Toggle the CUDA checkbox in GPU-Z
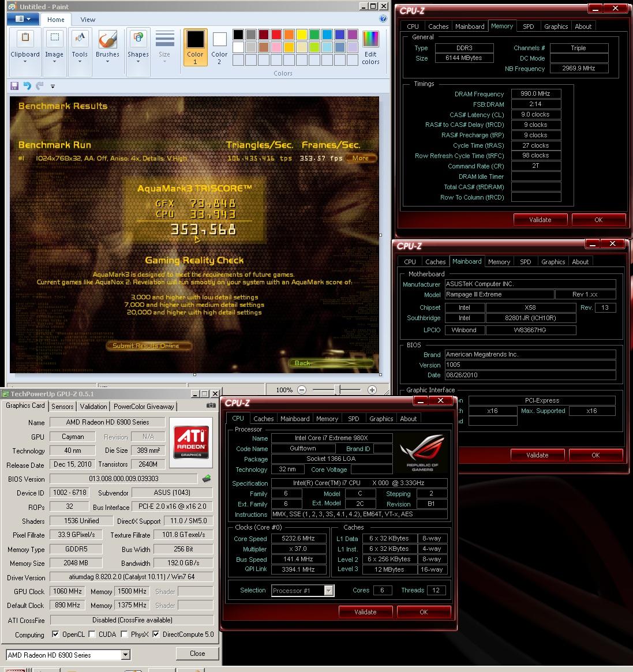 click(x=92, y=634)
